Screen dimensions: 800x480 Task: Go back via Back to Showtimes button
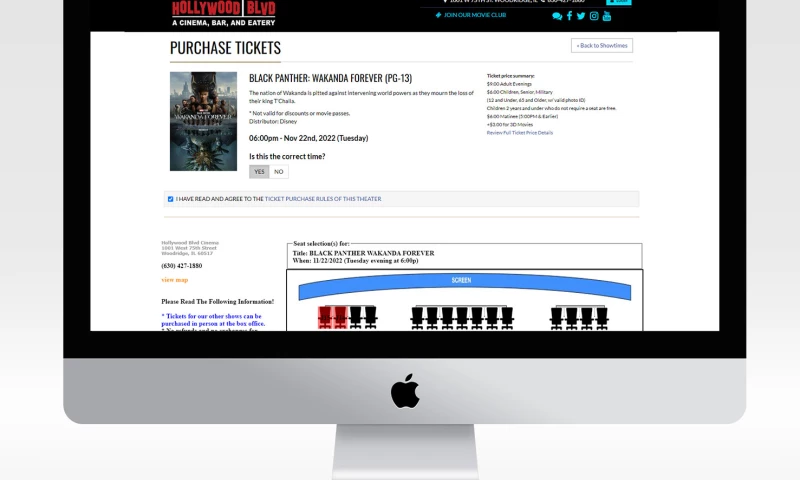[x=602, y=45]
